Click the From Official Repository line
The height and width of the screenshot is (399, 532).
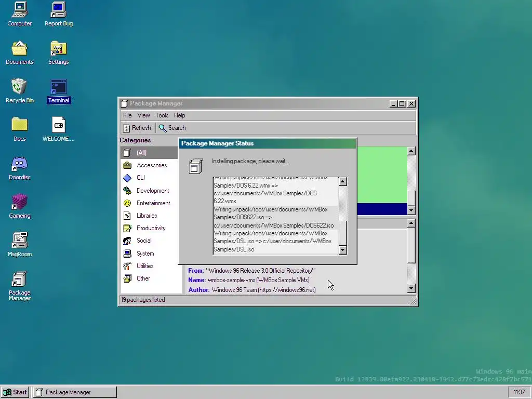251,271
